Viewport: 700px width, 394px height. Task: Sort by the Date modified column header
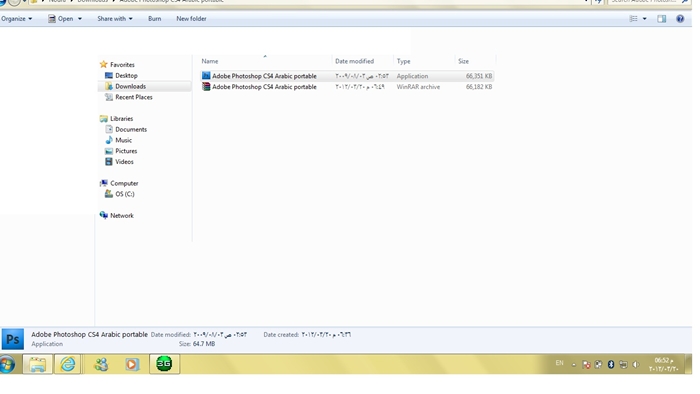[x=354, y=61]
